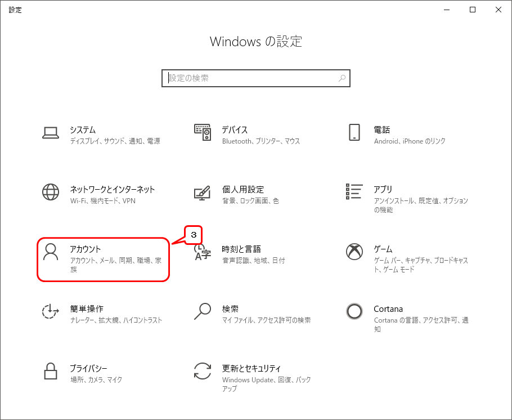Open デバイス keyboard and speaker icon
The image size is (512, 420).
coord(202,132)
